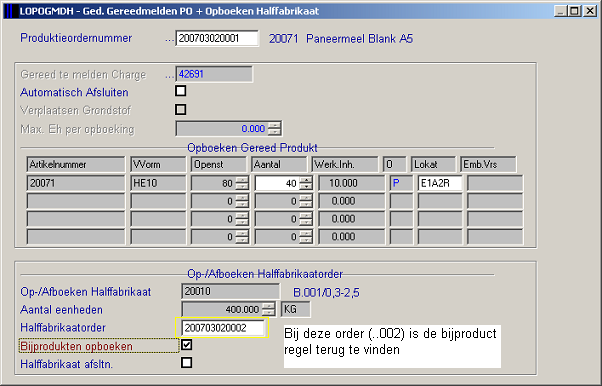Click the Openst column header

click(x=218, y=164)
